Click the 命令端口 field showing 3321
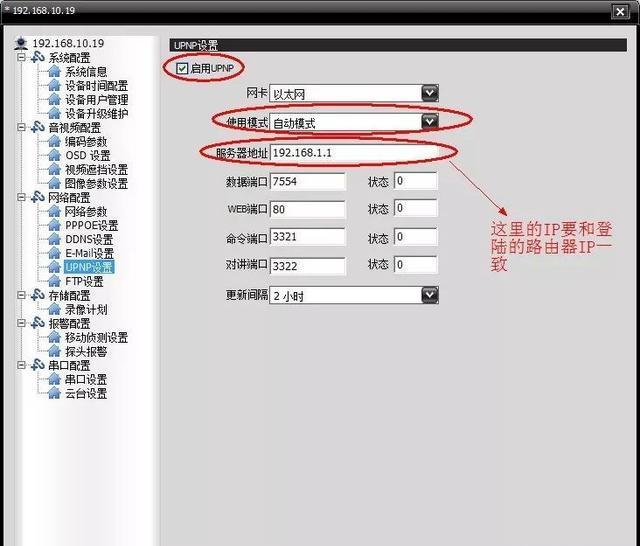The height and width of the screenshot is (546, 640). [307, 237]
